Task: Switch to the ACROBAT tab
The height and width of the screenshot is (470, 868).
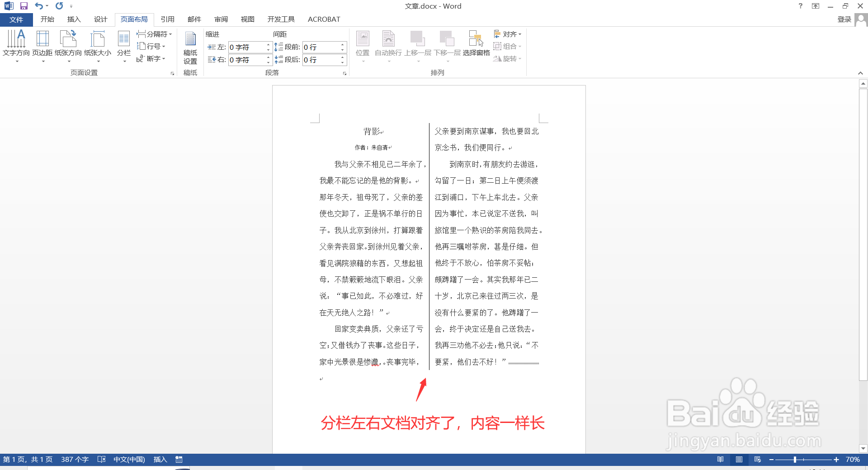Action: pyautogui.click(x=324, y=19)
